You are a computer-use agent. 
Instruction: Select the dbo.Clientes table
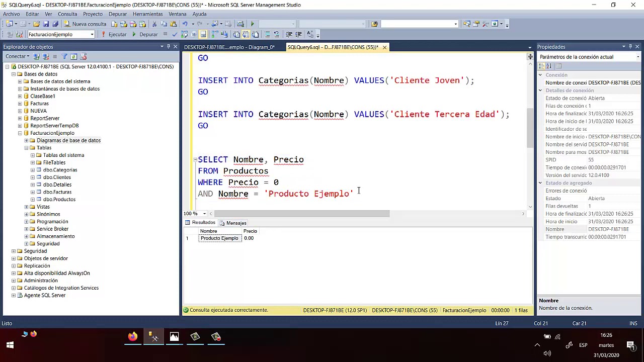point(57,177)
